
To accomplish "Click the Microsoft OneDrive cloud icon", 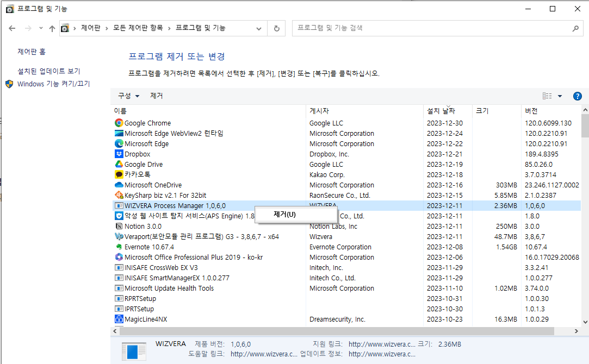I will (119, 185).
